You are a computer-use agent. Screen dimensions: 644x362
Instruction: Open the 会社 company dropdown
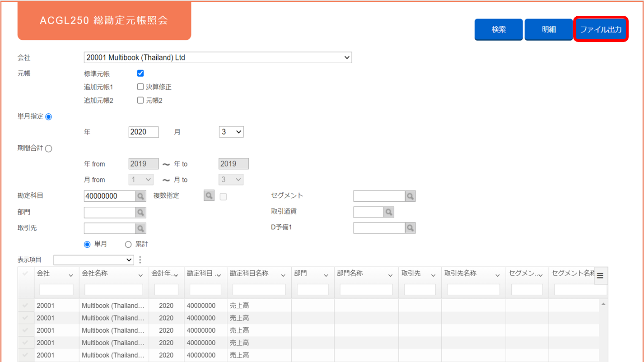(218, 57)
